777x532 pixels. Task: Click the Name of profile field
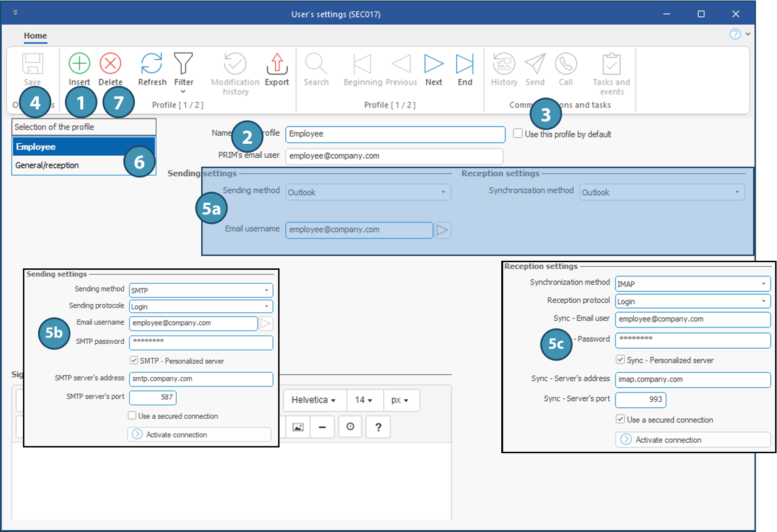395,134
